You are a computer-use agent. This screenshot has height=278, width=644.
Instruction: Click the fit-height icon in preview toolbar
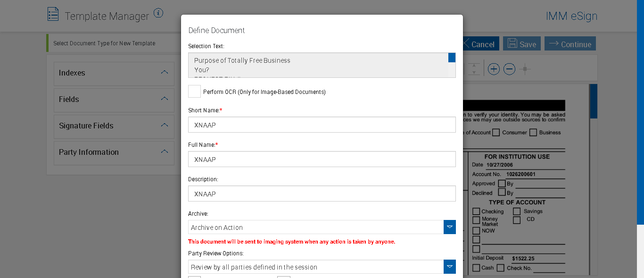point(474,69)
